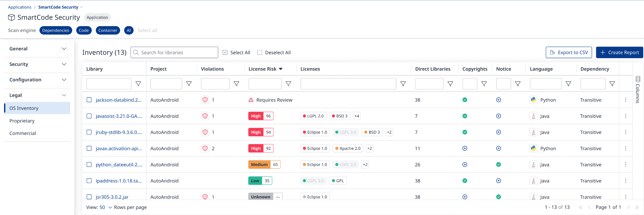The width and height of the screenshot is (644, 215).
Task: Open the jsr305-3.0.2.jar library link
Action: coord(112,197)
